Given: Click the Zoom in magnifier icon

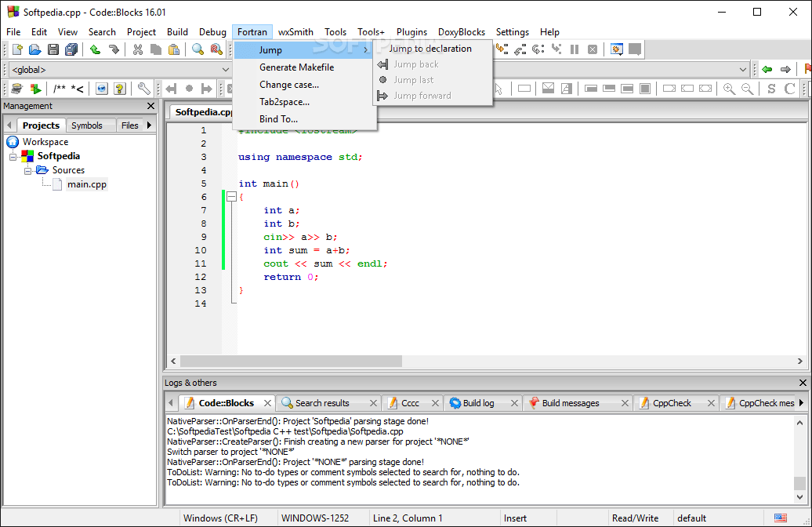Looking at the screenshot, I should tap(729, 89).
